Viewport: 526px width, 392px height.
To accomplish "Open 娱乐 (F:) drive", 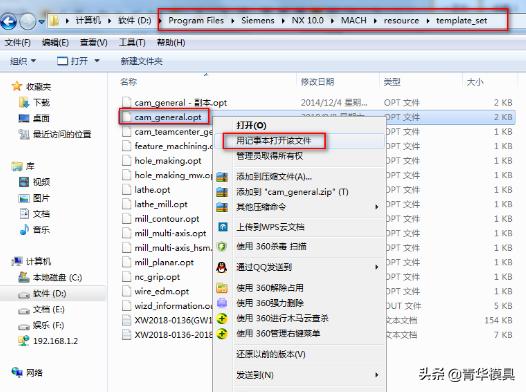I will 41,325.
